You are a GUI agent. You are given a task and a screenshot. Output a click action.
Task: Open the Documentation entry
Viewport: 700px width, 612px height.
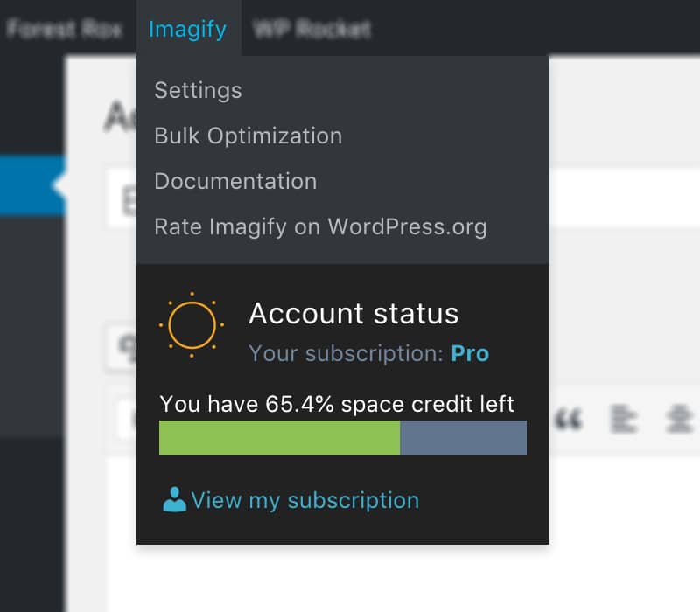pyautogui.click(x=235, y=181)
